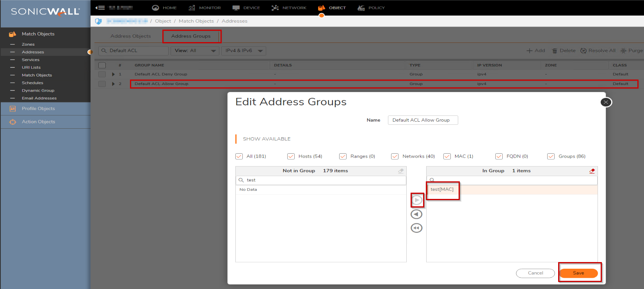Click the remove-from-group left arrow icon
This screenshot has height=289, width=644.
(416, 214)
